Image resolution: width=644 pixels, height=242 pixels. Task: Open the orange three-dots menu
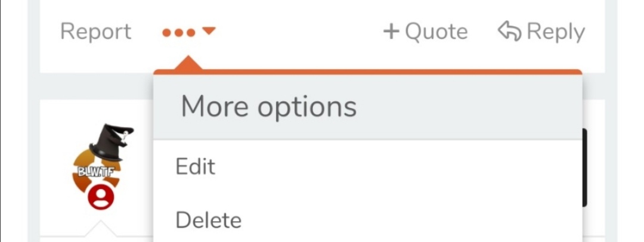click(179, 32)
